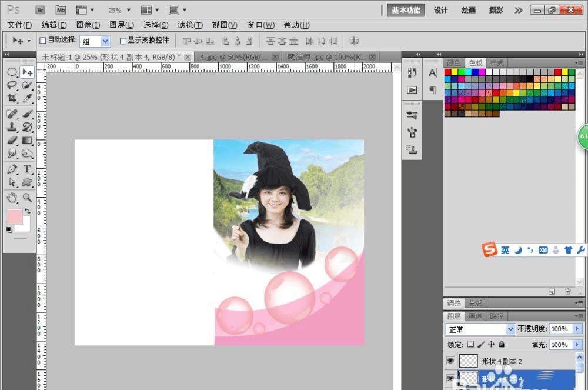Open the 滤镜 menu
The width and height of the screenshot is (588, 390).
point(190,25)
